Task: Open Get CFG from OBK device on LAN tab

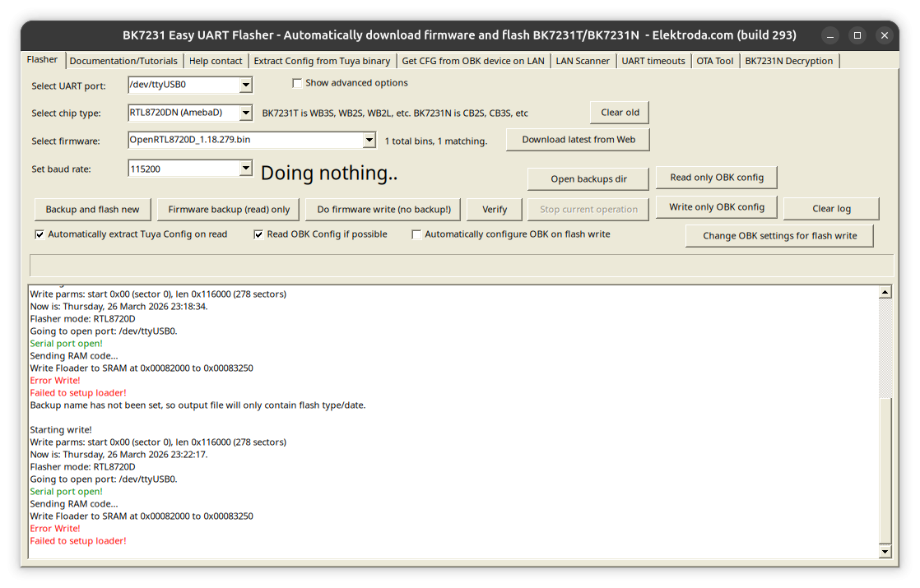Action: coord(473,61)
